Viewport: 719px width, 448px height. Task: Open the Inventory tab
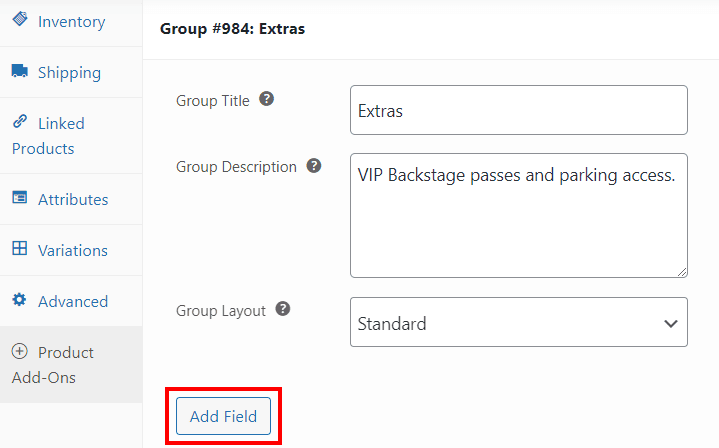(x=71, y=21)
